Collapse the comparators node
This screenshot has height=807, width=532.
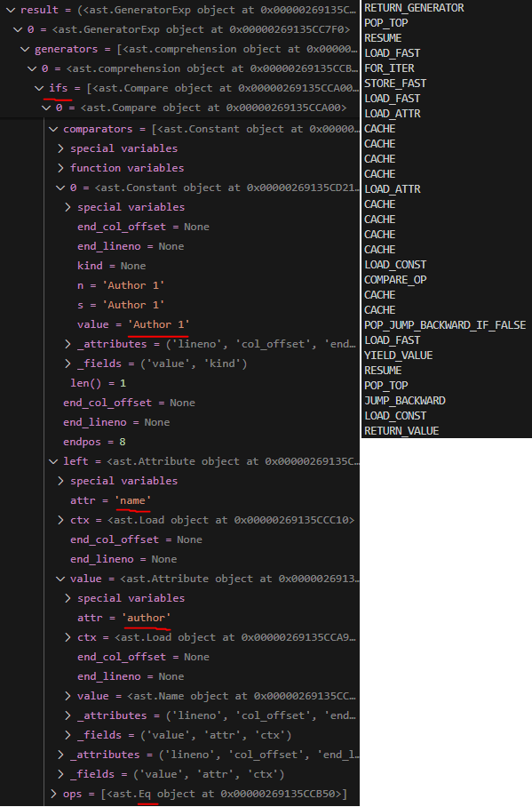[x=53, y=129]
